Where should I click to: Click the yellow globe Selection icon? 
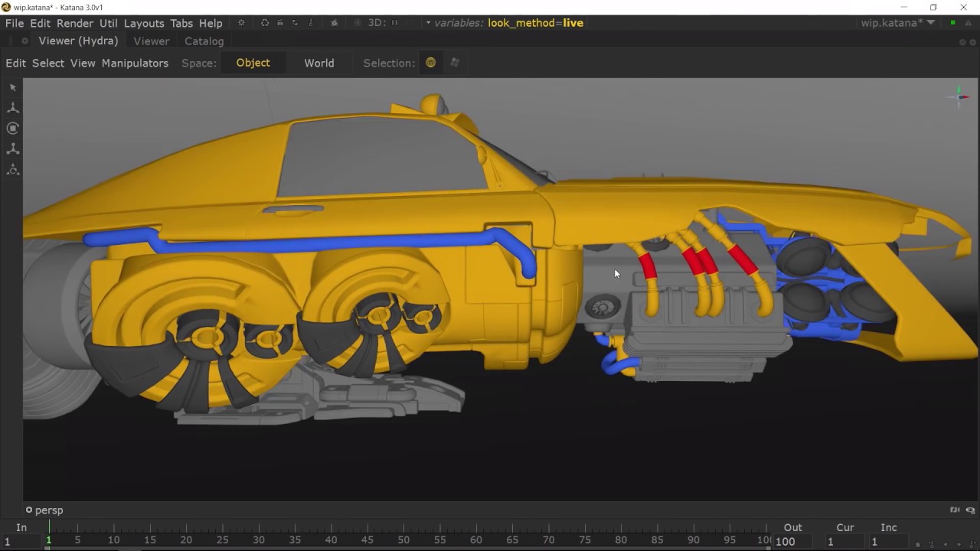(x=431, y=63)
